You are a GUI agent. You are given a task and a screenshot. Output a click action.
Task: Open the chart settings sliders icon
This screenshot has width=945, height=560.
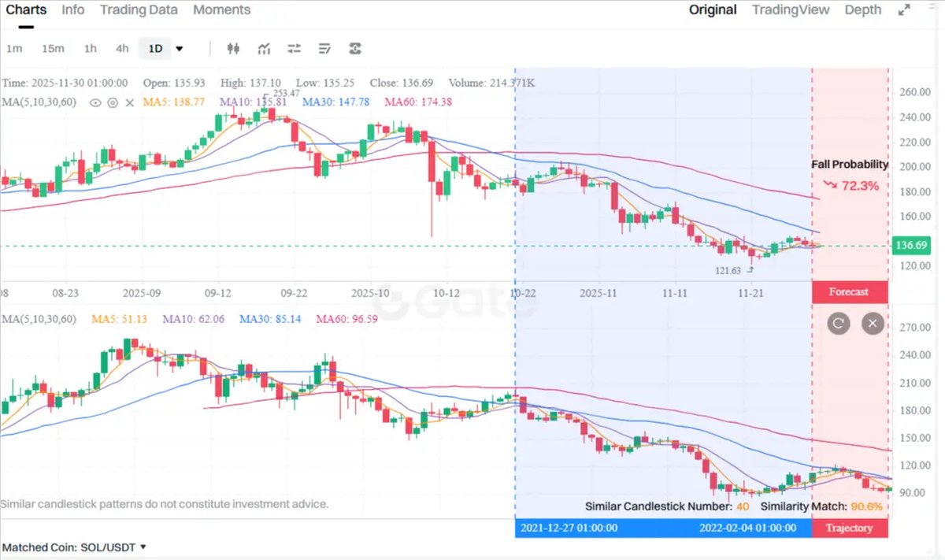[295, 49]
